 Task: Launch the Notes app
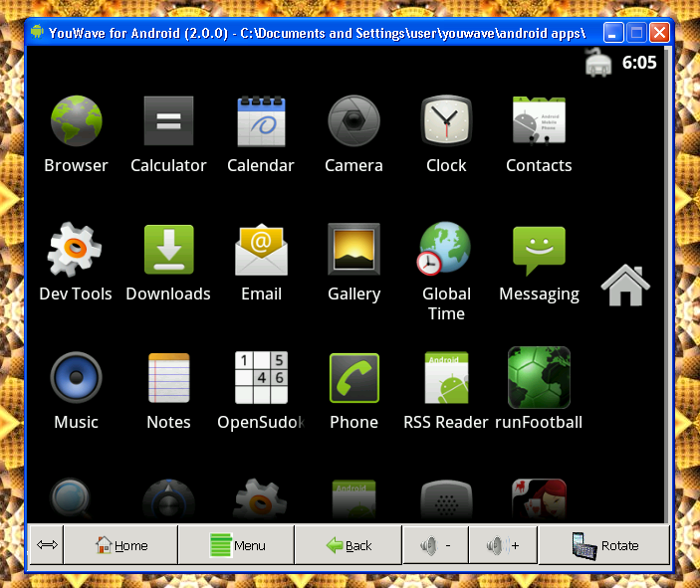(x=168, y=378)
